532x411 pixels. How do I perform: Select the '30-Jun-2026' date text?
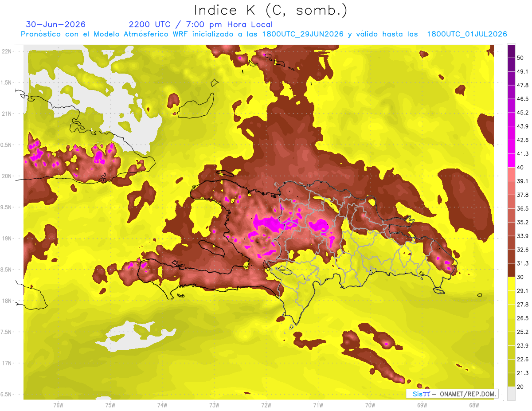click(x=55, y=24)
